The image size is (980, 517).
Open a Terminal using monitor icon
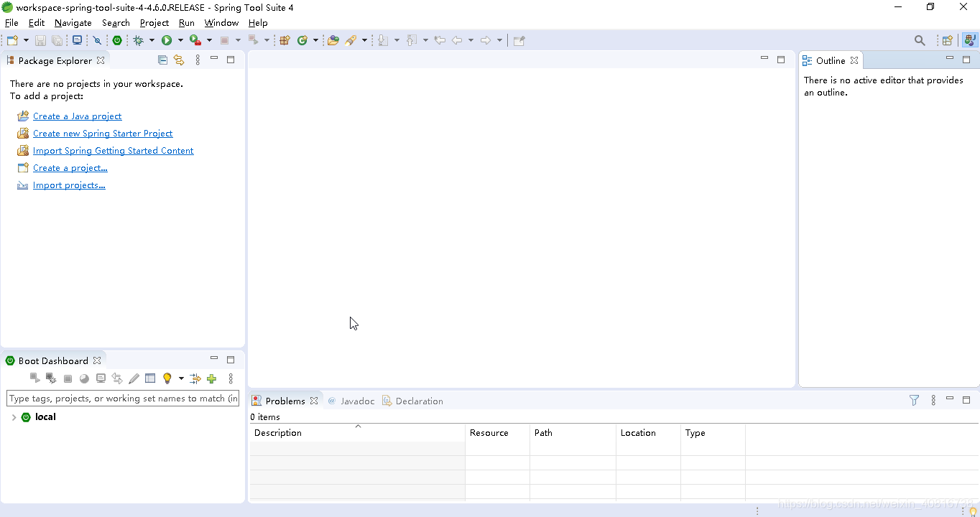pyautogui.click(x=76, y=40)
